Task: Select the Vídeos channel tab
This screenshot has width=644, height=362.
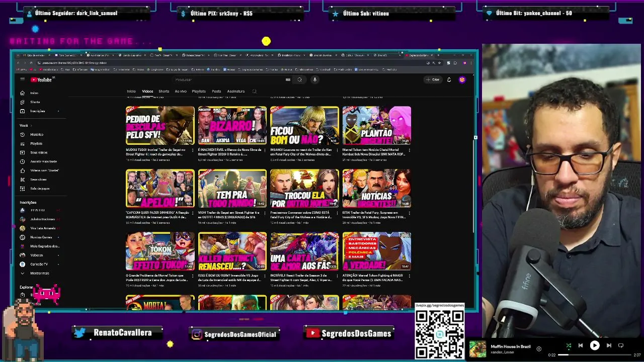Action: click(147, 92)
